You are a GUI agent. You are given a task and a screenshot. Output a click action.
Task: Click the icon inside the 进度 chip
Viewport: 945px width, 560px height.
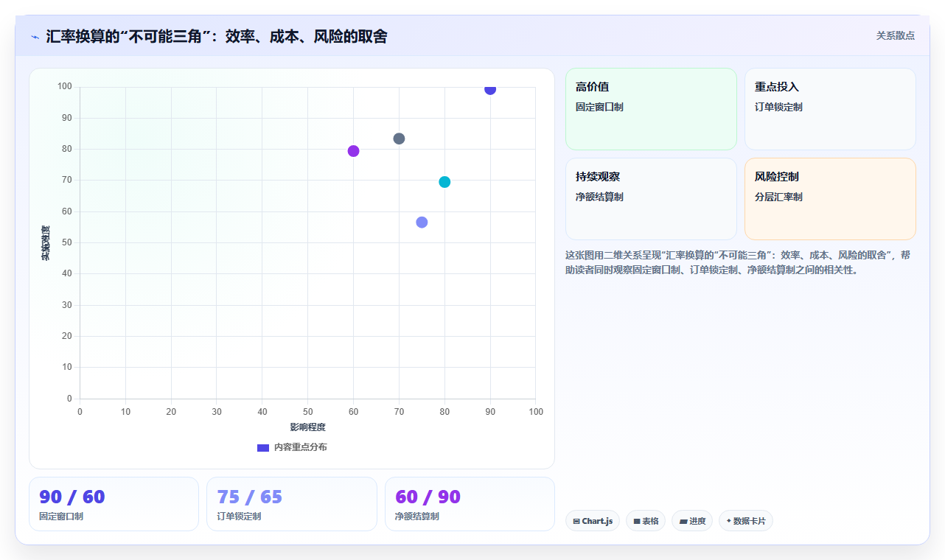[683, 521]
